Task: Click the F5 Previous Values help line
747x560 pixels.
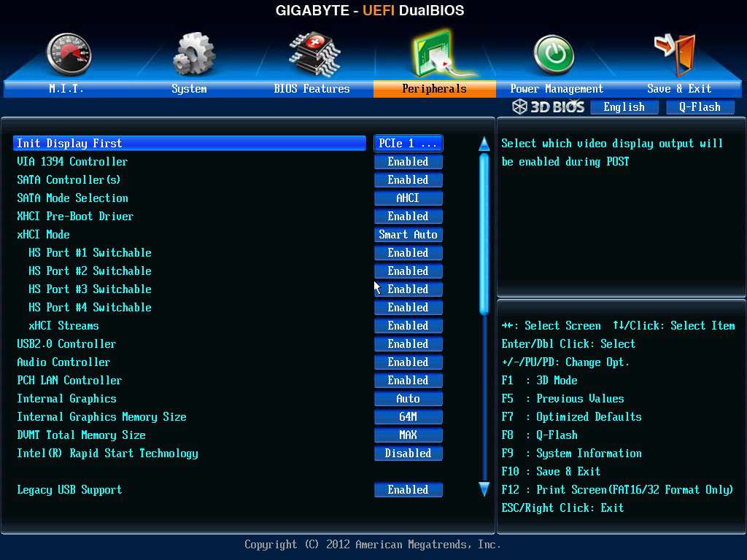Action: [x=562, y=399]
